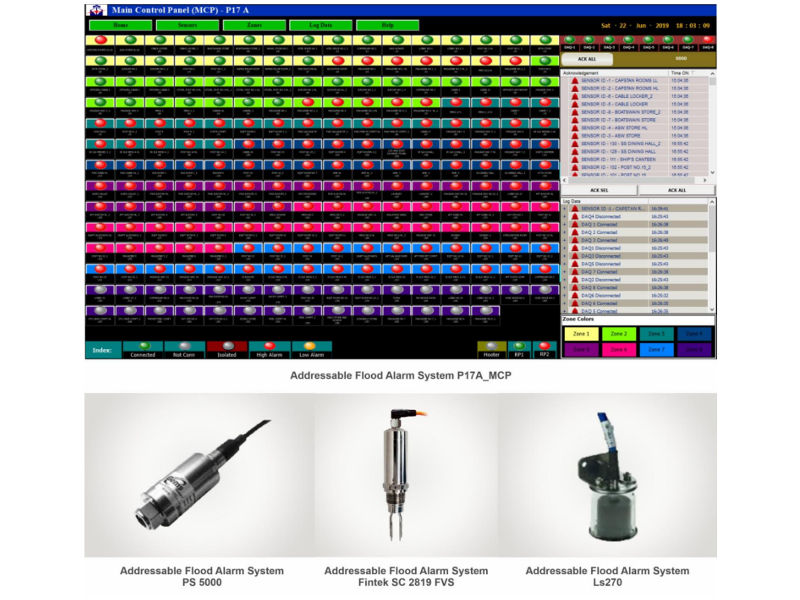This screenshot has height=600, width=800.
Task: Click the Acknowledgement column header
Action: (x=615, y=73)
